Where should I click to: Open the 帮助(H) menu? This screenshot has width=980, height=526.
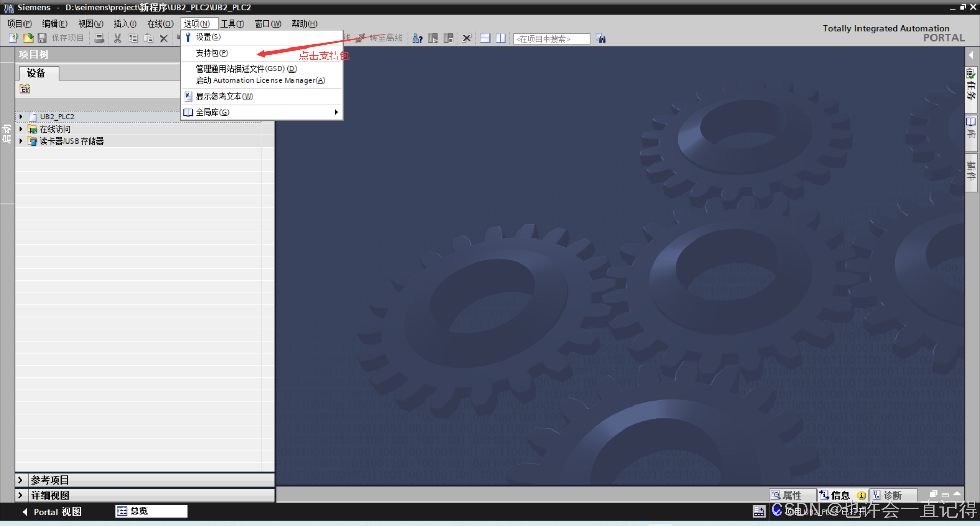(305, 23)
